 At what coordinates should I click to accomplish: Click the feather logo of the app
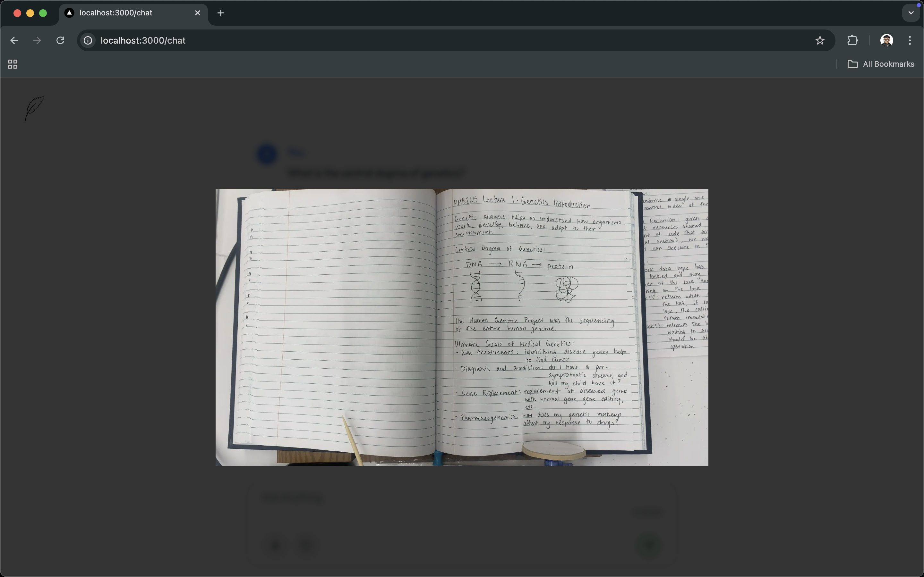click(x=34, y=108)
